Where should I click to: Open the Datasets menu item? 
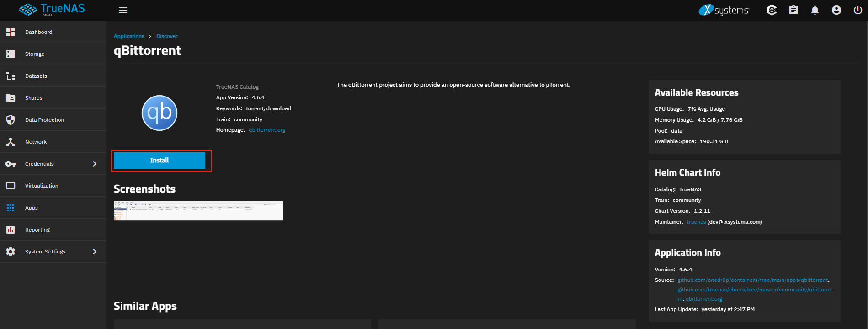tap(53, 76)
